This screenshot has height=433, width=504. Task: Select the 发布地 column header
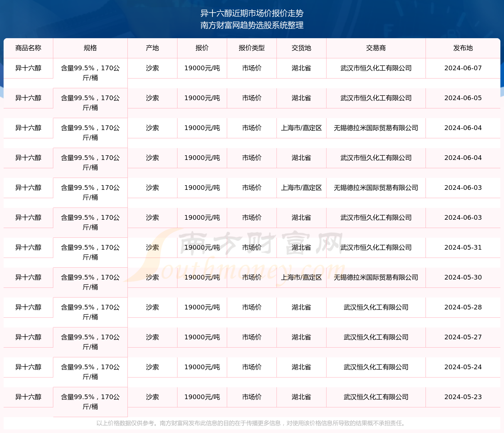(463, 48)
